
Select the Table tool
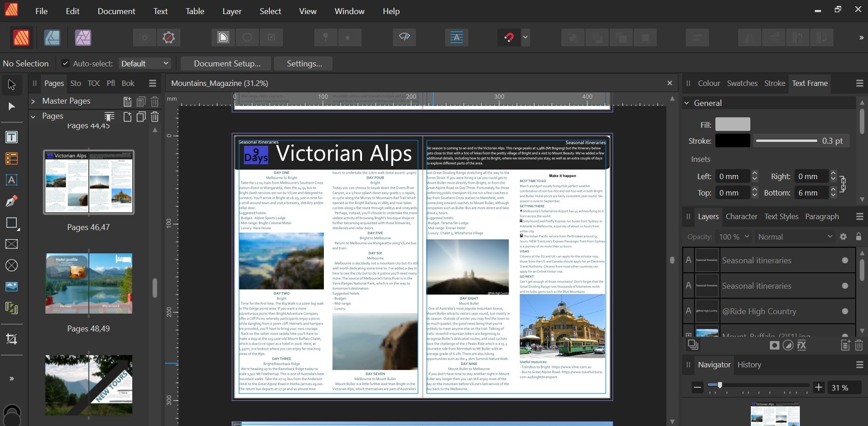[12, 159]
